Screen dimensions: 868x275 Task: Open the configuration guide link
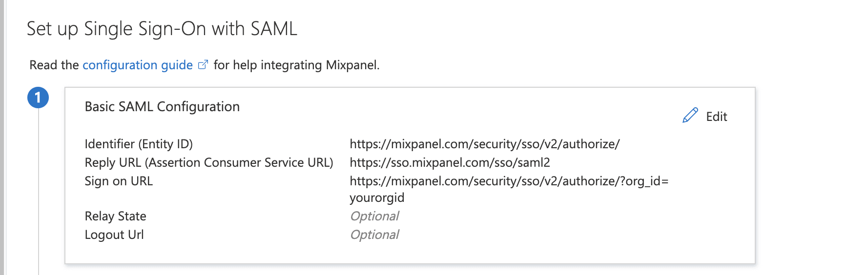pos(137,65)
